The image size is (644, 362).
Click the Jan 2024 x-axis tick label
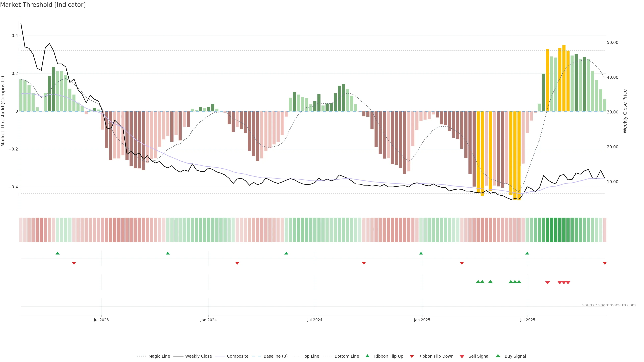[x=208, y=320]
